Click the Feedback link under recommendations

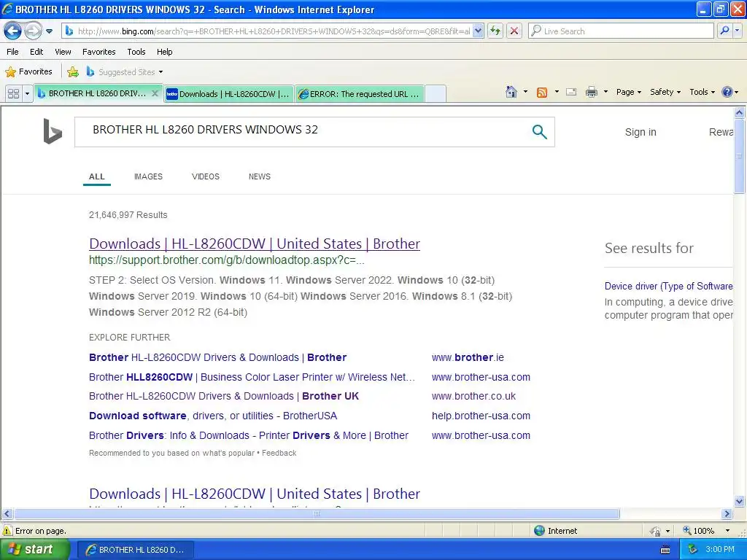tap(279, 453)
